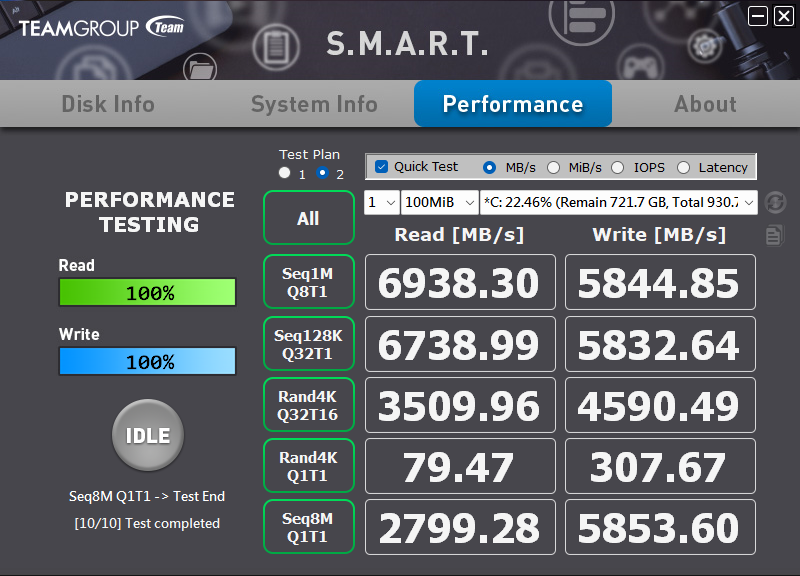Expand the 100MiB test size dropdown
The width and height of the screenshot is (800, 576).
tap(439, 203)
